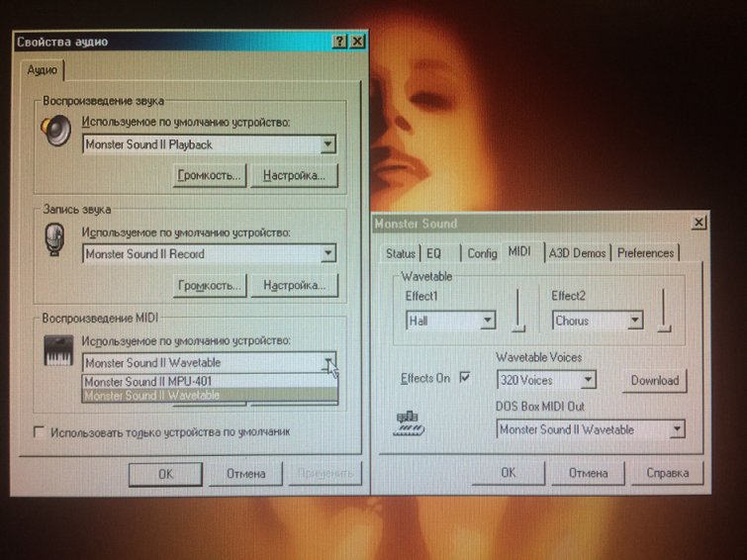
Task: Open the Effect2 Chorus dropdown
Action: tap(634, 321)
